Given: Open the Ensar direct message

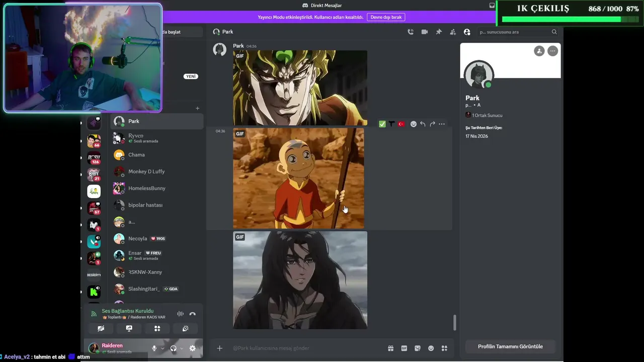Looking at the screenshot, I should tap(157, 255).
